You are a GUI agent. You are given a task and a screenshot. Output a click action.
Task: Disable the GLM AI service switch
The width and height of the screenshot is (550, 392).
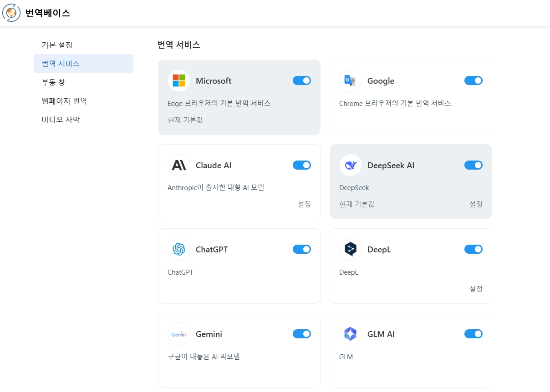474,334
